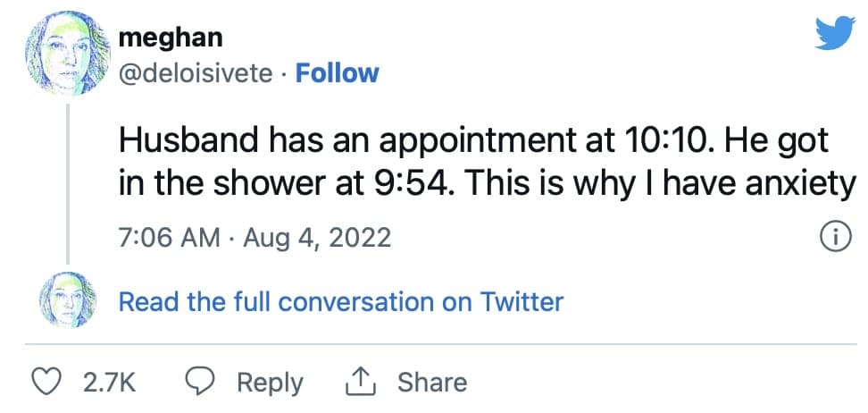The width and height of the screenshot is (868, 413).
Task: Open the tweet info icon
Action: click(837, 239)
